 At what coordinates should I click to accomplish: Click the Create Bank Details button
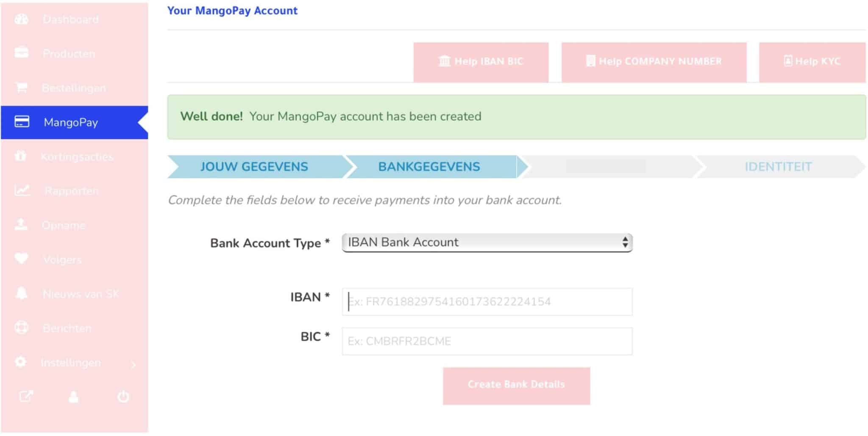516,386
